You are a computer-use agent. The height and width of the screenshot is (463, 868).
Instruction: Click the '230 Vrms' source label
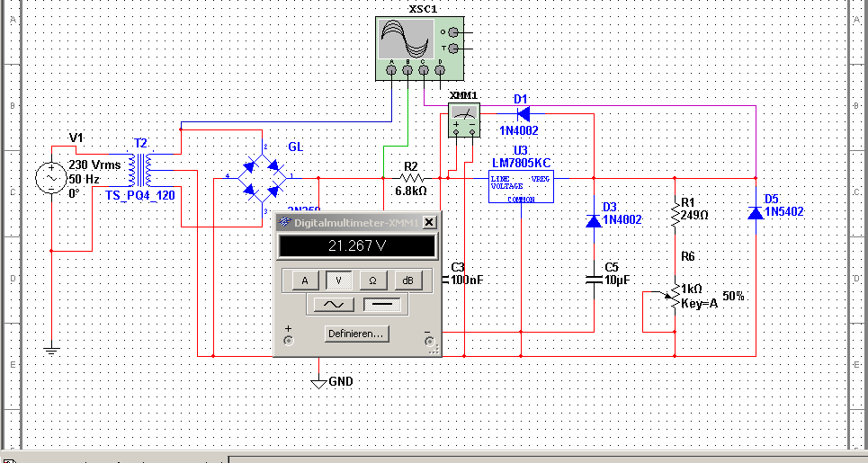point(94,165)
